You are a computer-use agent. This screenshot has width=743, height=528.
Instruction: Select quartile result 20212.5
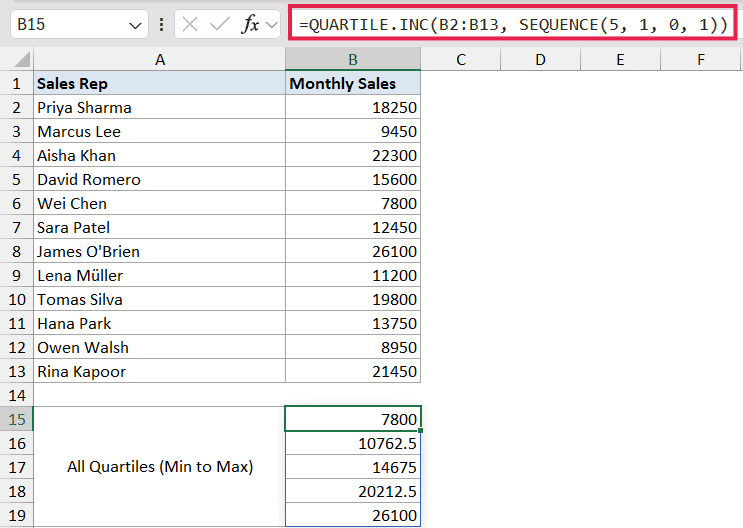point(353,492)
